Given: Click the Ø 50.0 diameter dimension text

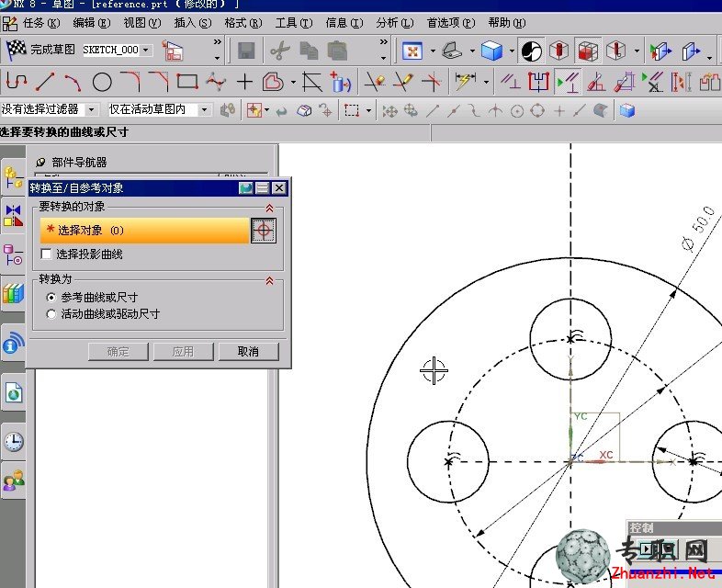Looking at the screenshot, I should [x=699, y=229].
